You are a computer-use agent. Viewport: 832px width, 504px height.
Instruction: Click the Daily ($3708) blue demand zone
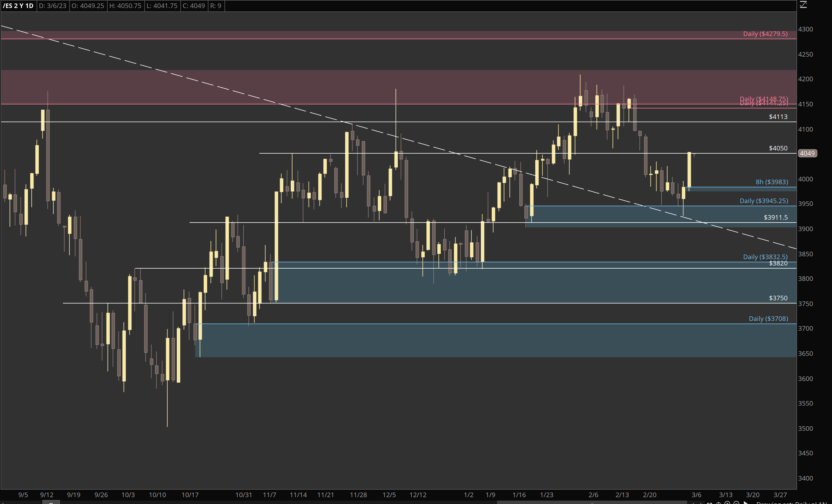tap(473, 341)
